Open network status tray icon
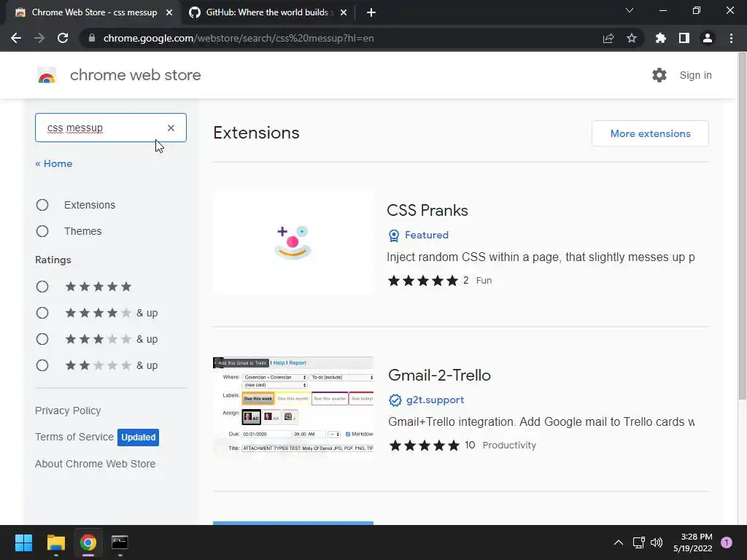The width and height of the screenshot is (747, 560). (x=638, y=542)
